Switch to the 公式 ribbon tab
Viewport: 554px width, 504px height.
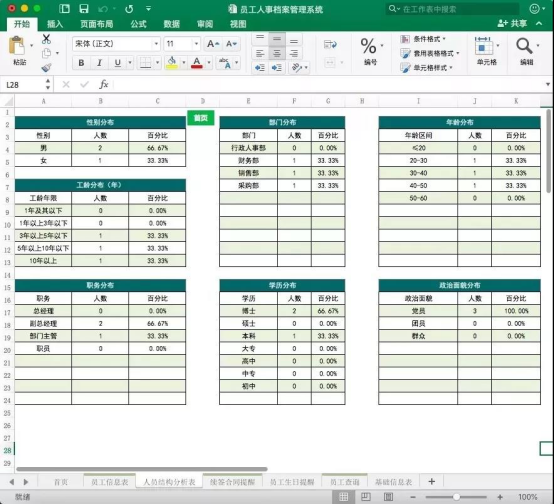pyautogui.click(x=138, y=24)
